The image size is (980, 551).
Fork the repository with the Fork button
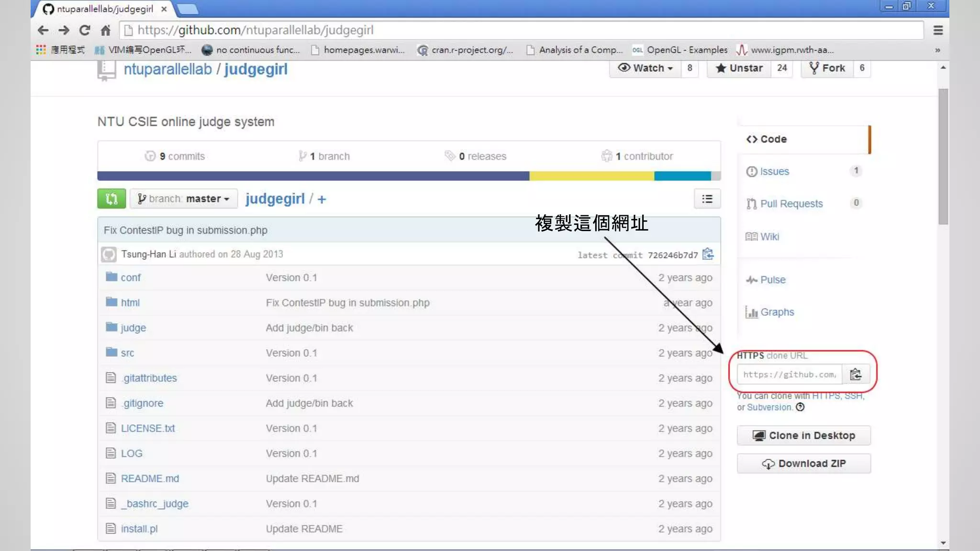[x=827, y=68]
